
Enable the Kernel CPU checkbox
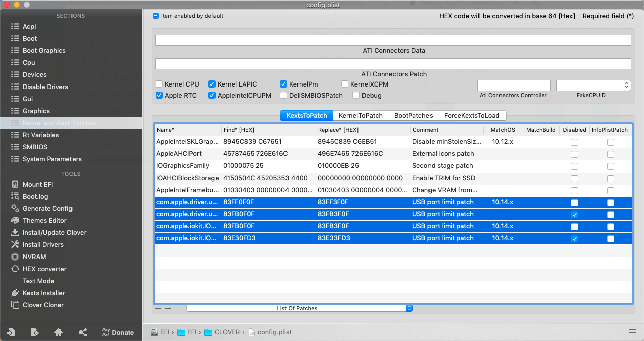click(160, 84)
